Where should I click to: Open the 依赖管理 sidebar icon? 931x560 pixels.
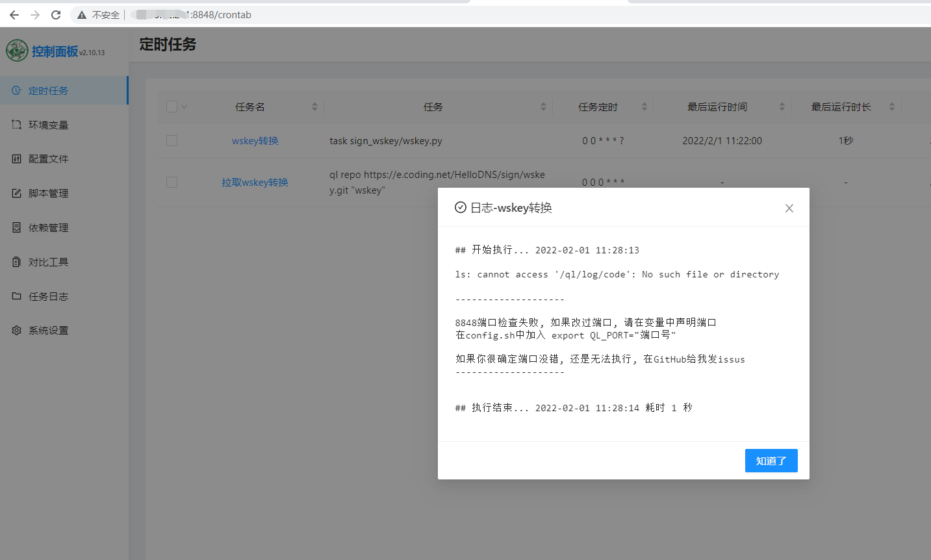[16, 227]
